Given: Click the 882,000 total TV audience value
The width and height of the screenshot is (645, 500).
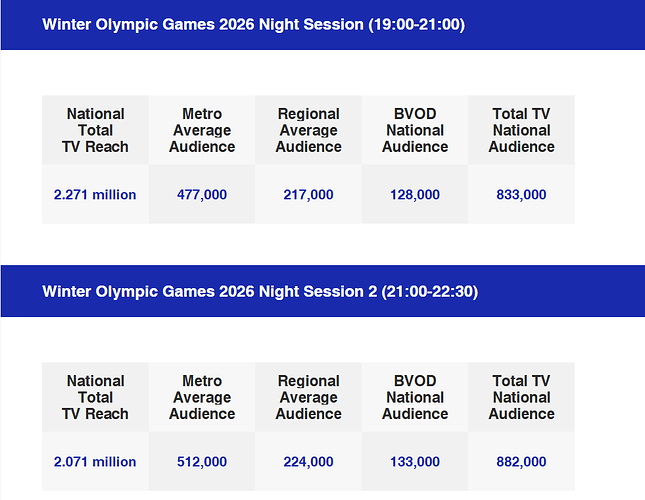Looking at the screenshot, I should tap(521, 461).
